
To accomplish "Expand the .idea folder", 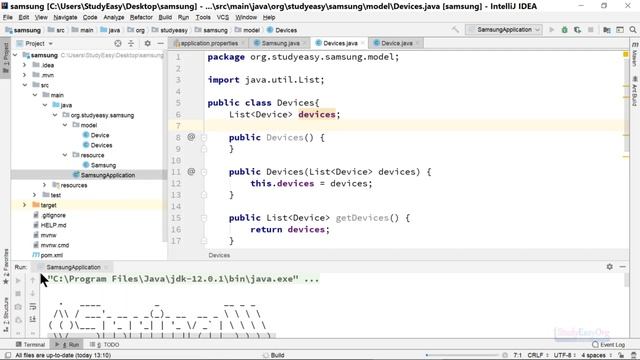I will pos(24,65).
